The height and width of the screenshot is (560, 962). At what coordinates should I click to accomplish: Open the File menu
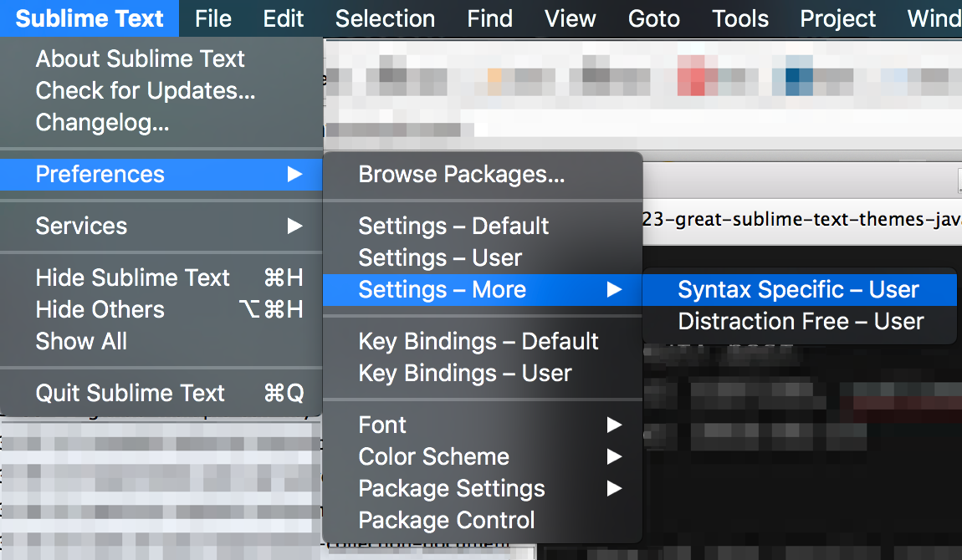tap(212, 18)
